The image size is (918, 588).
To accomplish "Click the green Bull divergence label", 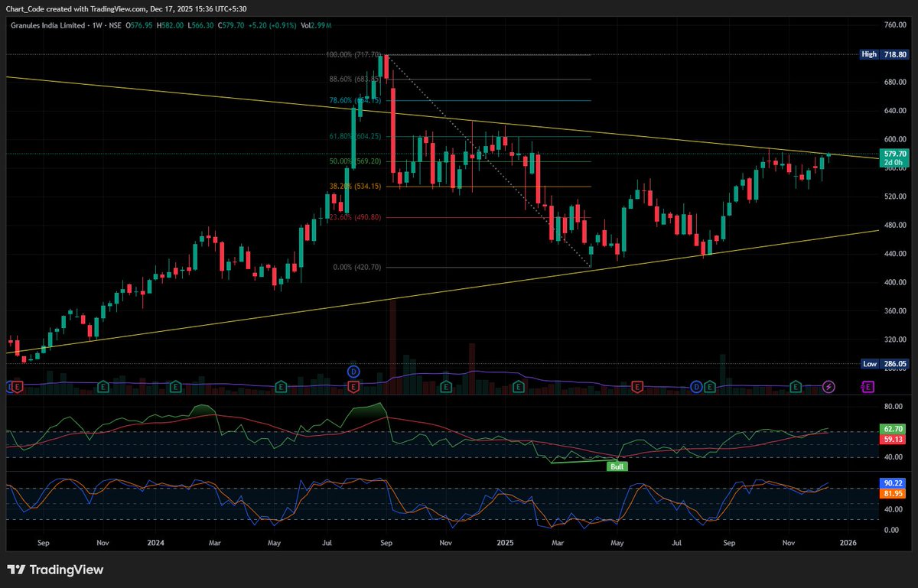I will click(617, 466).
